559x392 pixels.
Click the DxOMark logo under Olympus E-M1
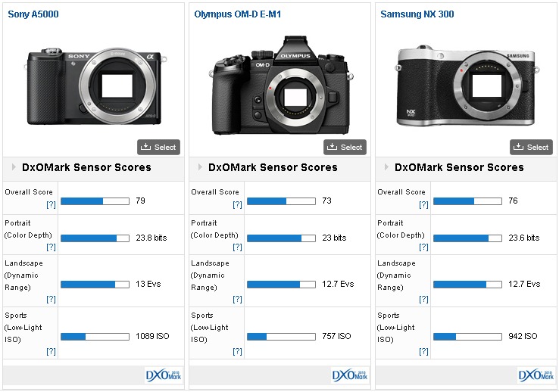click(x=350, y=375)
